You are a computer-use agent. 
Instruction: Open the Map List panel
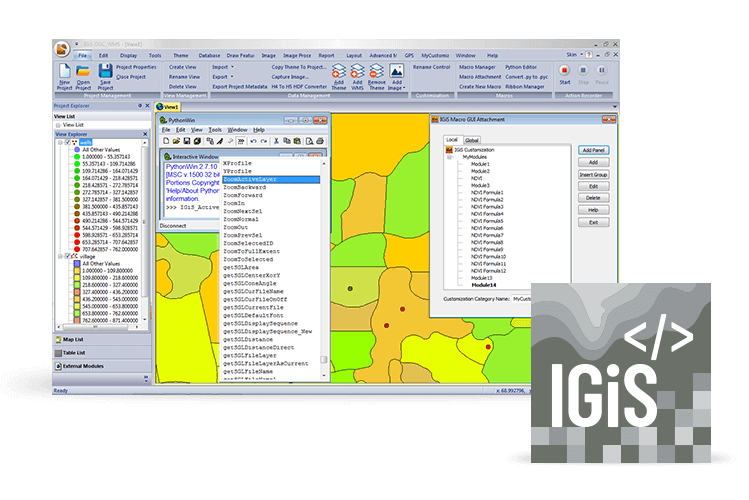coord(102,340)
